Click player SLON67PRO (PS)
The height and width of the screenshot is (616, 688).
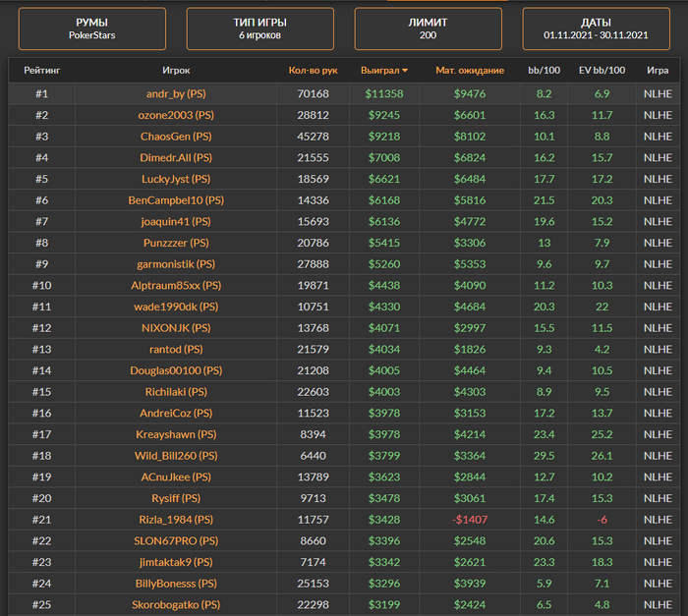tap(176, 541)
